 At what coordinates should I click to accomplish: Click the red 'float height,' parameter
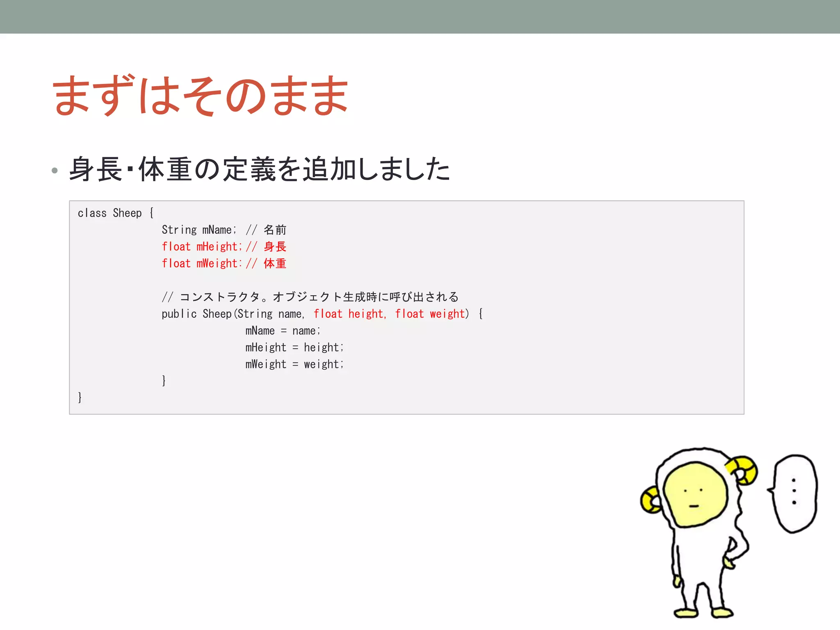350,314
